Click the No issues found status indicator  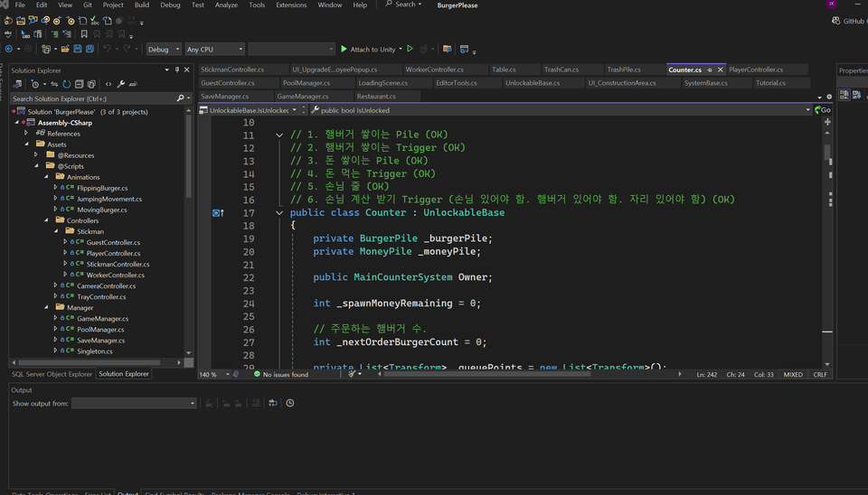pos(280,375)
